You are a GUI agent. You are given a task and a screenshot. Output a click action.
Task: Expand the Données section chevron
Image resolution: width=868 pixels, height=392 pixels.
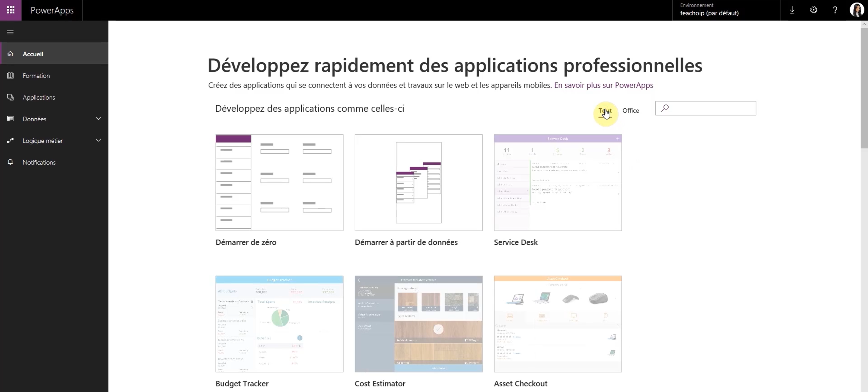point(98,118)
